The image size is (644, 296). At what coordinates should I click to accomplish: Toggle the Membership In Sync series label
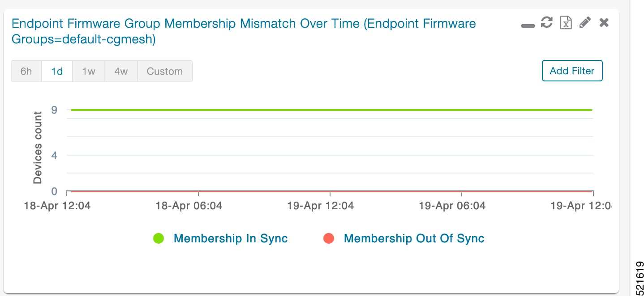pos(231,238)
